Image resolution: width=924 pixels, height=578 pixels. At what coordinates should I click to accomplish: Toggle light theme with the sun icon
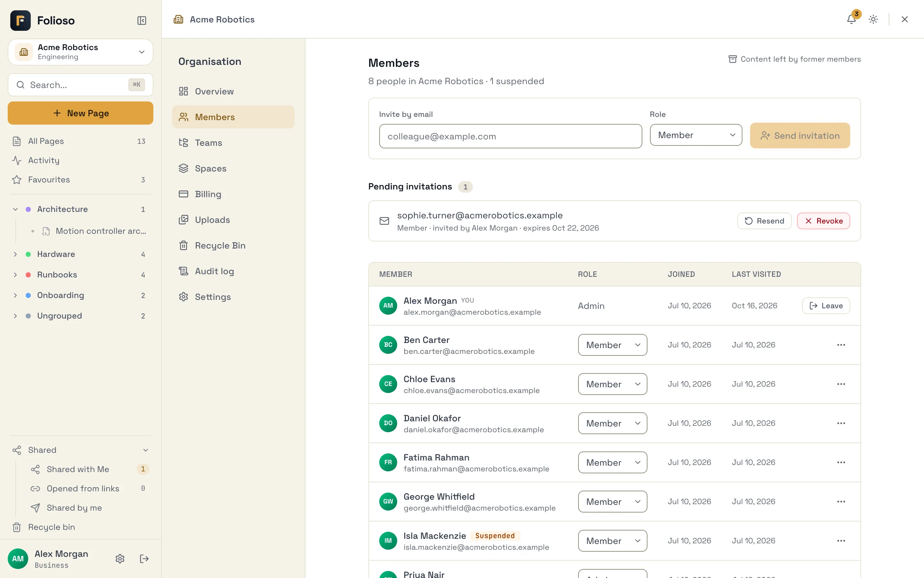click(x=873, y=19)
